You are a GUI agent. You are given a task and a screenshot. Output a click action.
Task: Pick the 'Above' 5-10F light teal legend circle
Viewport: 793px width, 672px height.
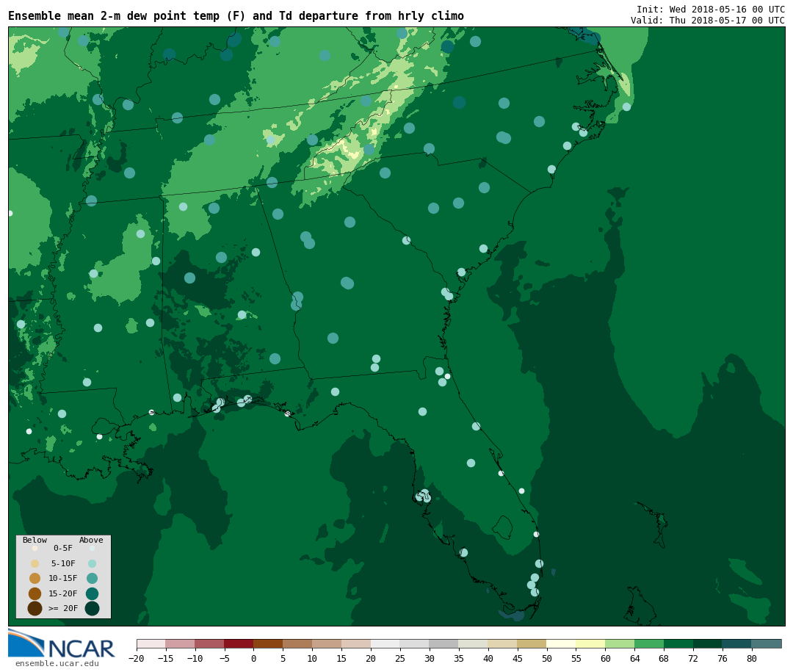click(x=92, y=563)
